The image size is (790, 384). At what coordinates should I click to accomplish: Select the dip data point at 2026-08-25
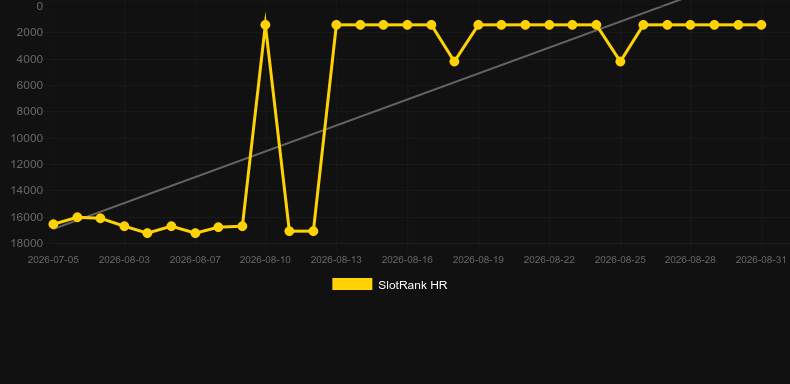tap(620, 61)
